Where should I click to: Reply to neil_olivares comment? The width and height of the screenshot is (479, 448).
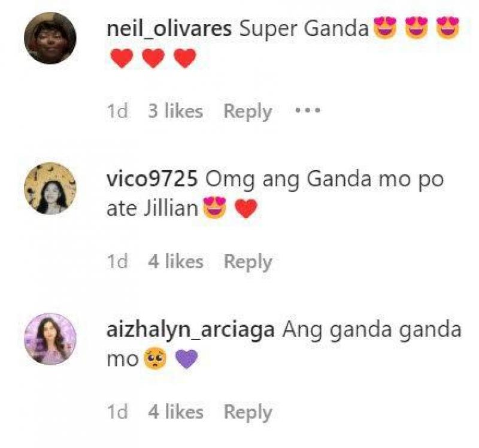pos(248,111)
